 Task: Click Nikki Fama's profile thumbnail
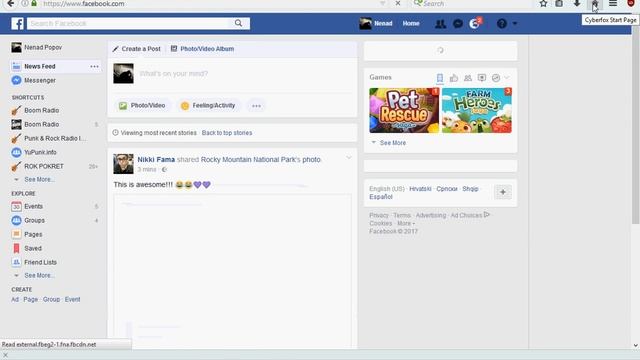click(x=123, y=164)
